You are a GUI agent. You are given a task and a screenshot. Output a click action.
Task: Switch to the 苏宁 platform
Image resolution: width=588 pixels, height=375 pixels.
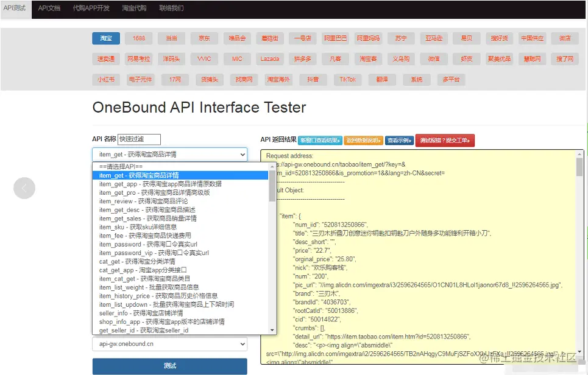[401, 38]
